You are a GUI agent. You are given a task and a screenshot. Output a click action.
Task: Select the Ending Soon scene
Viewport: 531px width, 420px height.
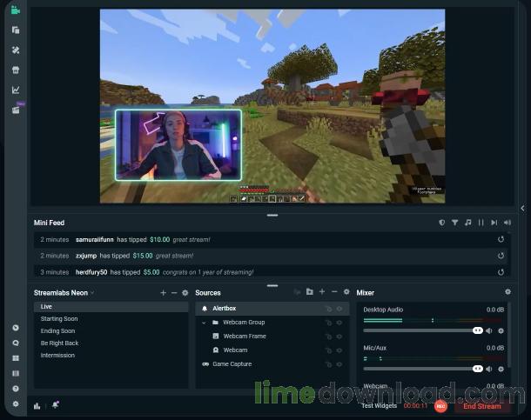111,331
